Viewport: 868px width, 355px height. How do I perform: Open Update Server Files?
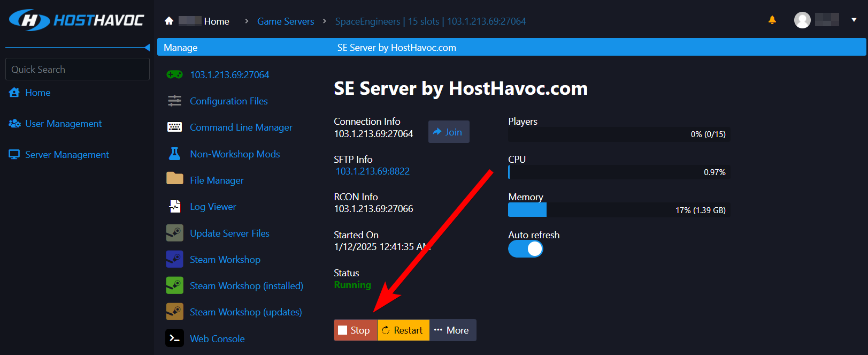pyautogui.click(x=229, y=233)
